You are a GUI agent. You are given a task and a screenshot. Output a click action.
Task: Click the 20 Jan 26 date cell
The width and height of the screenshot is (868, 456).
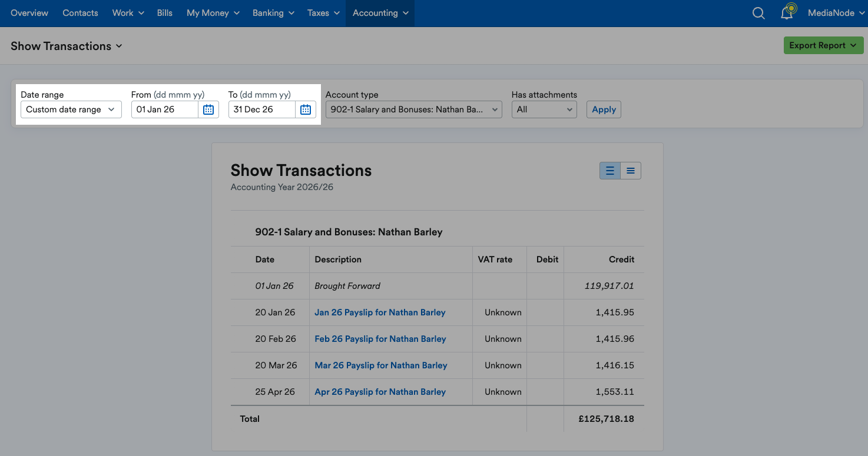point(275,312)
